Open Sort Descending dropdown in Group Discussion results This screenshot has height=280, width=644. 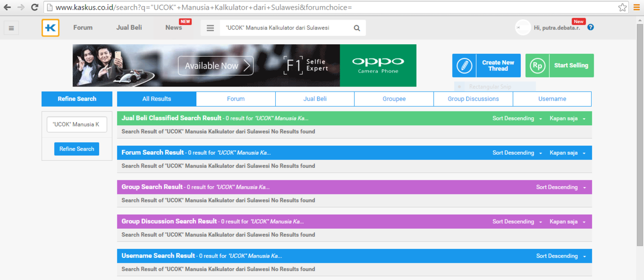click(517, 222)
